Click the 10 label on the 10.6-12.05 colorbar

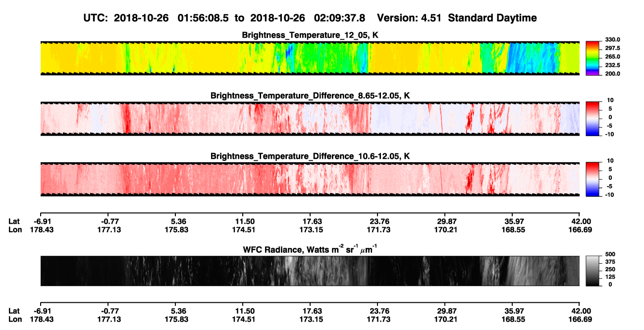click(609, 161)
